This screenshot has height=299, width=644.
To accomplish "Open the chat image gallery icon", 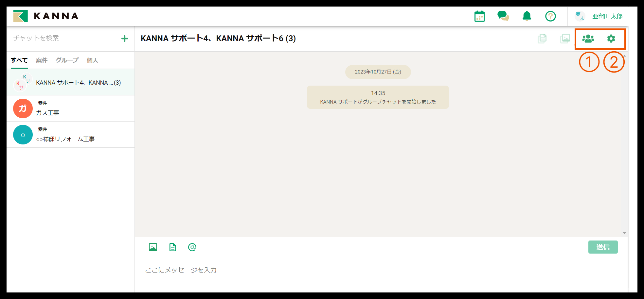I will pos(565,39).
